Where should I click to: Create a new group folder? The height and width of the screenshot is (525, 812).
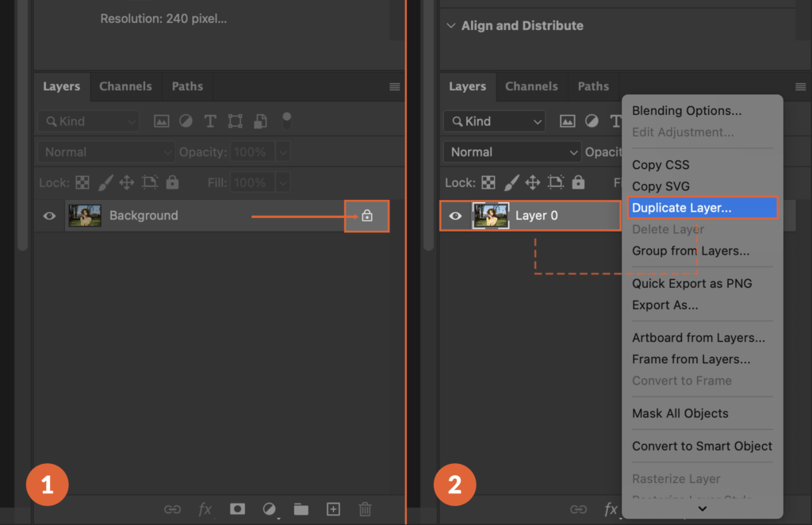[301, 509]
